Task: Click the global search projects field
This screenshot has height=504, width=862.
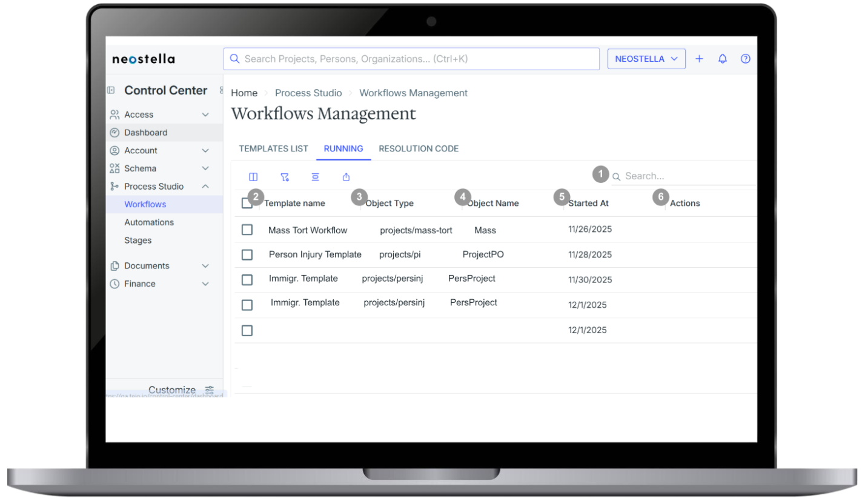Action: click(x=412, y=59)
